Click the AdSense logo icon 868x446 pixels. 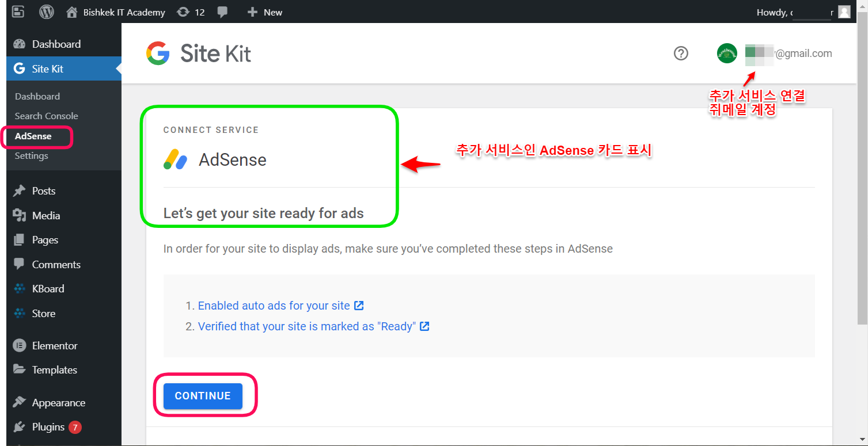click(x=175, y=159)
